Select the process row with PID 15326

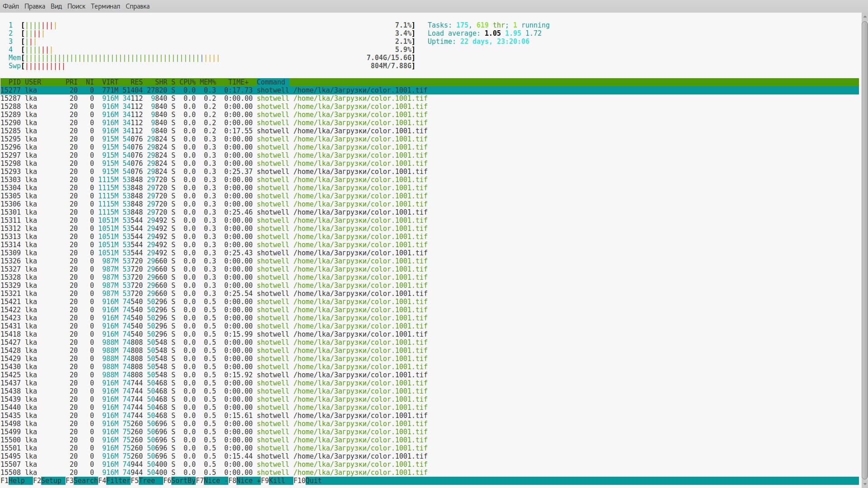point(429,261)
